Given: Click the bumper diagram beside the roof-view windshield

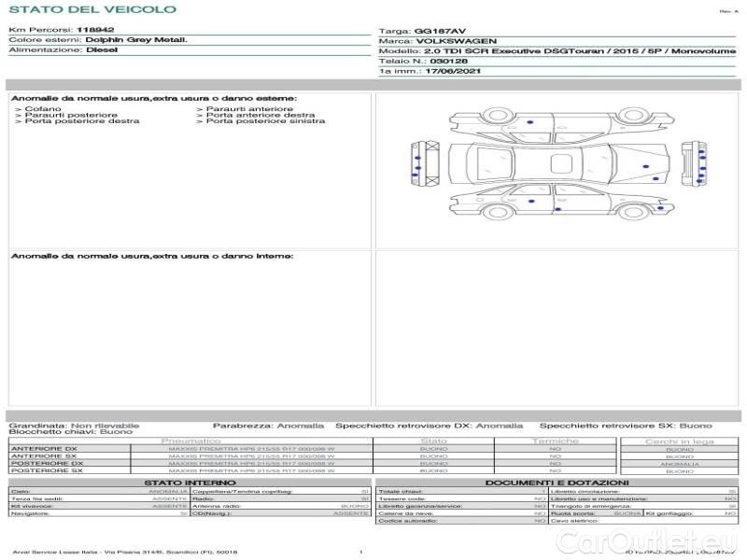Looking at the screenshot, I should click(425, 163).
